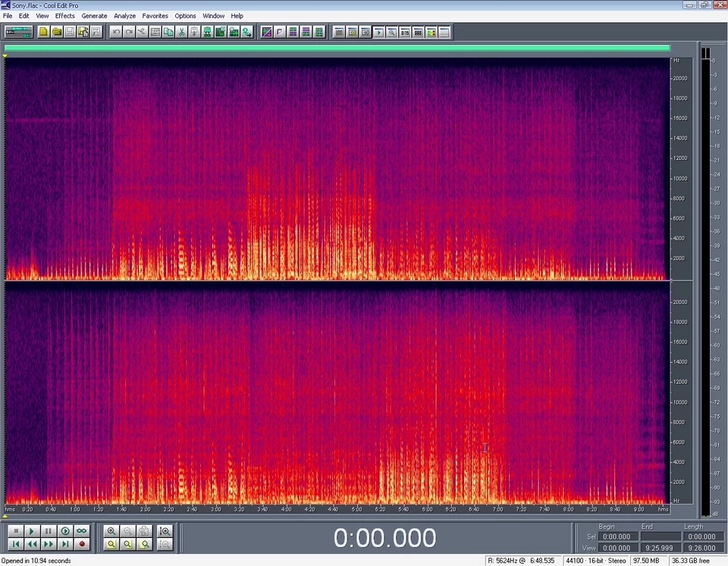
Task: Expand the Options menu
Action: pos(185,16)
